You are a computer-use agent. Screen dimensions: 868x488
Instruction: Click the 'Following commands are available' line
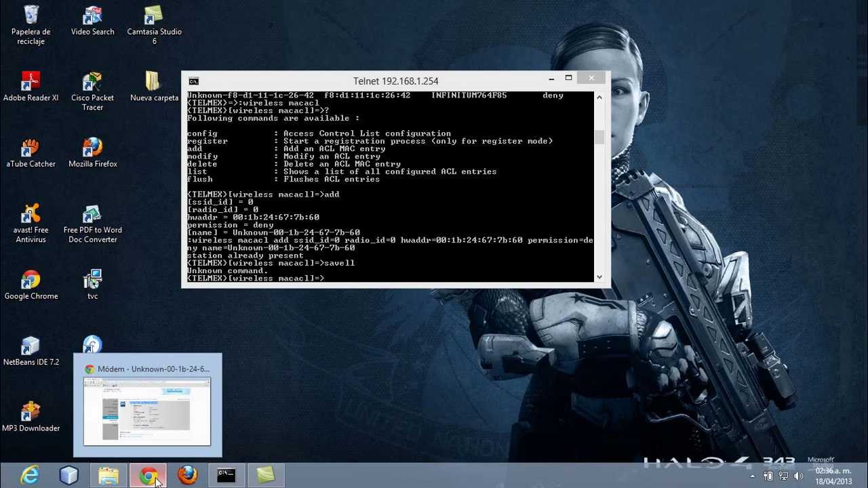273,118
